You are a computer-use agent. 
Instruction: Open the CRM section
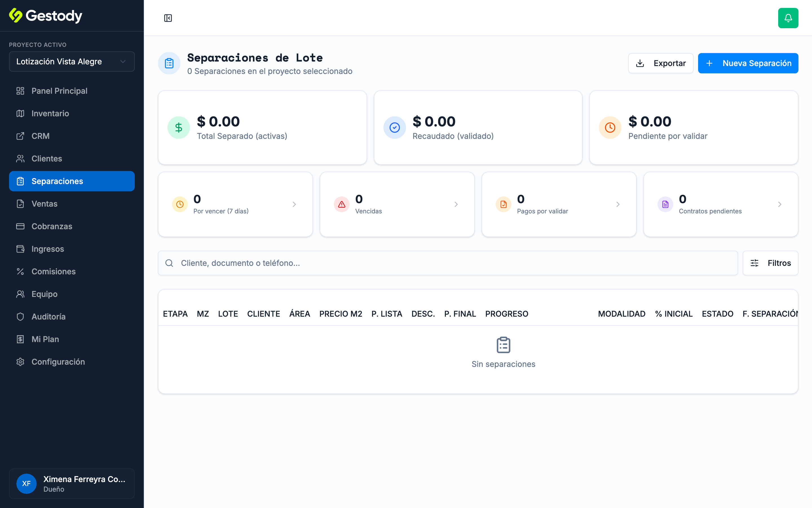point(72,136)
